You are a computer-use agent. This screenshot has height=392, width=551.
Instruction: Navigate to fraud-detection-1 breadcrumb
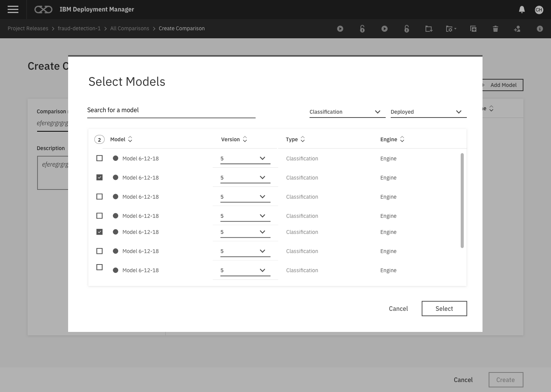[x=79, y=28]
